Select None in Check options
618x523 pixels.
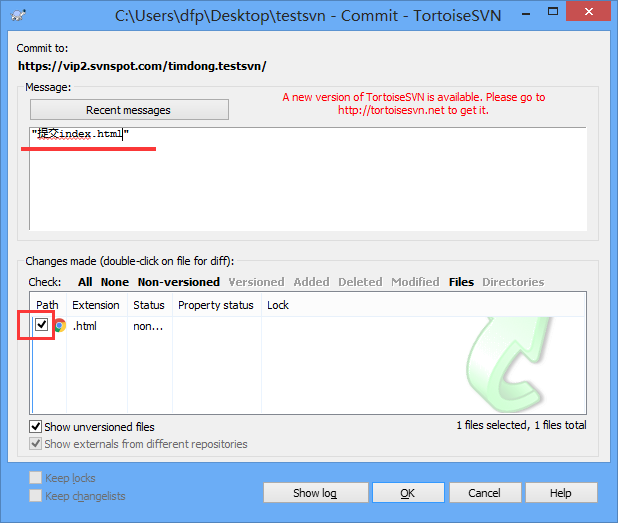pos(115,282)
